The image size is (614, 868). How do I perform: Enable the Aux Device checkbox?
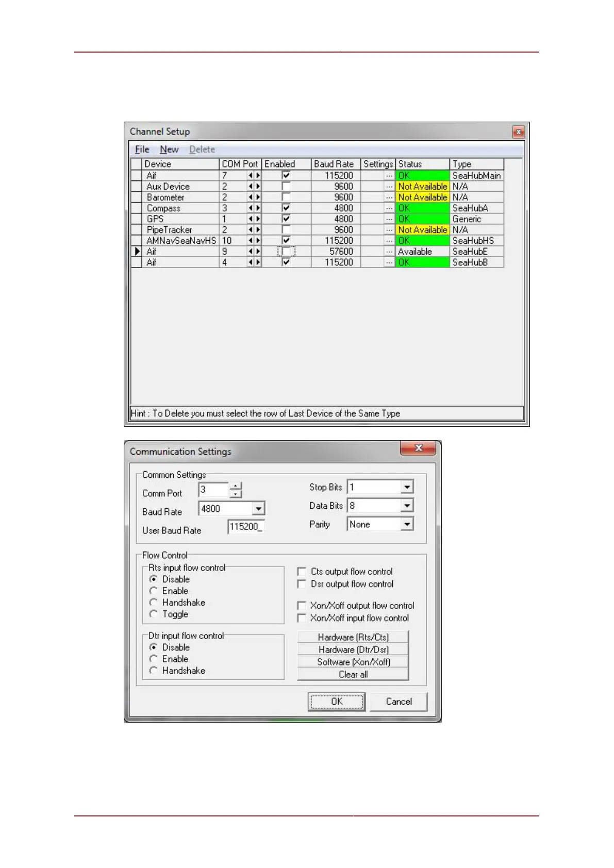[x=286, y=187]
